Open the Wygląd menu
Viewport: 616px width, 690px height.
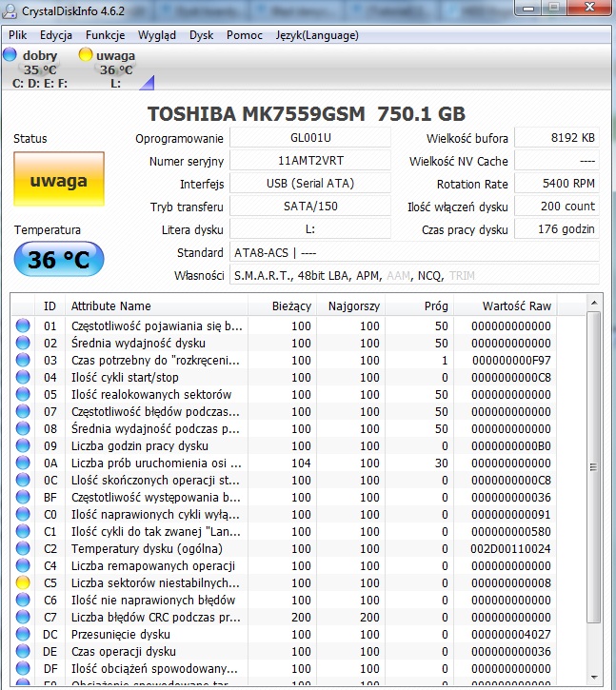coord(157,35)
